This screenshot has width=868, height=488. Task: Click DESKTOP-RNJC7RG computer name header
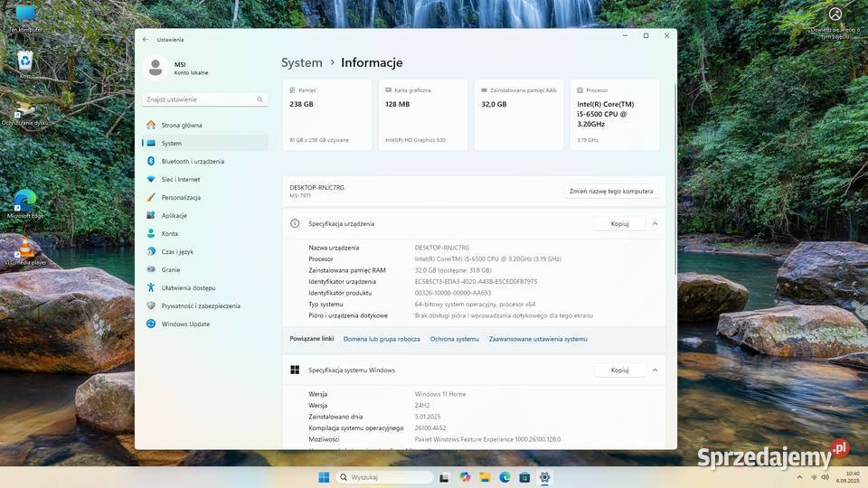(x=317, y=188)
